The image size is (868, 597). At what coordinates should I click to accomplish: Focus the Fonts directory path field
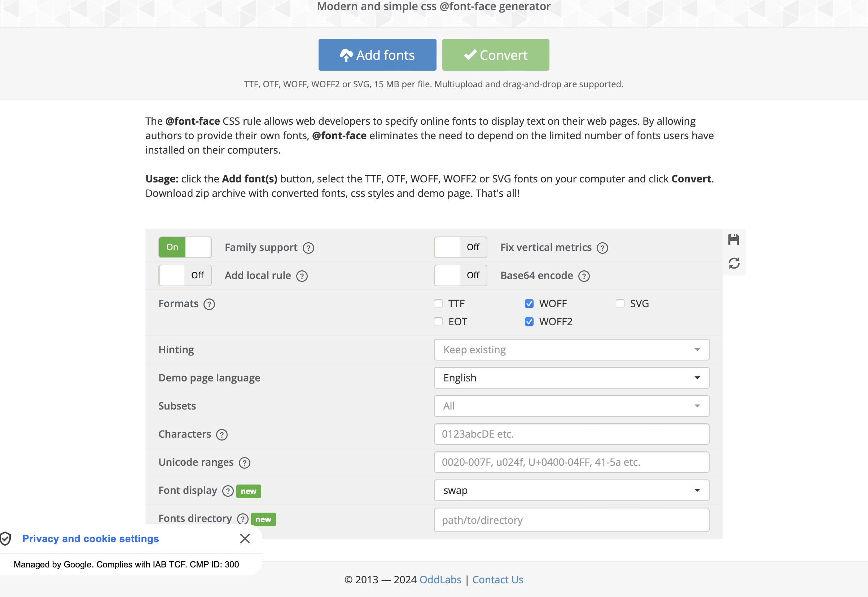(571, 520)
